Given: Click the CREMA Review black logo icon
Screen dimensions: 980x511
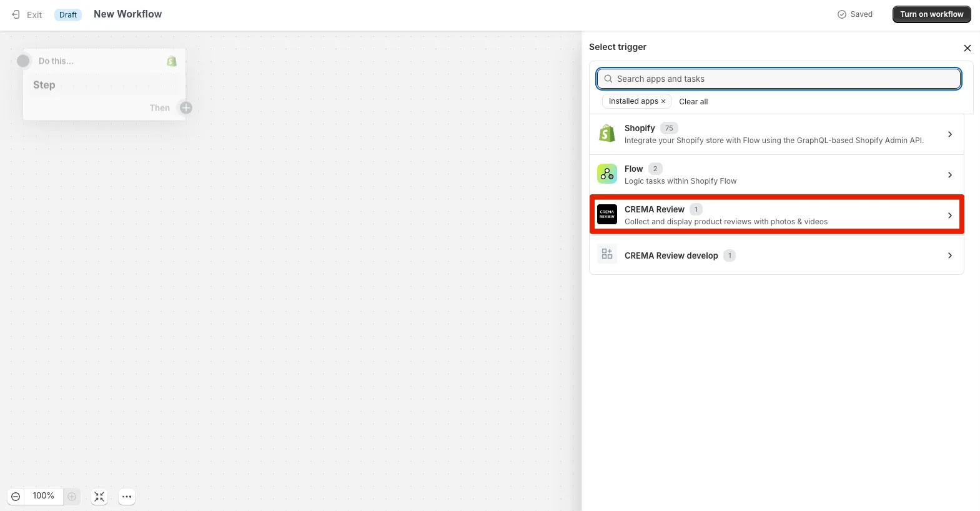Looking at the screenshot, I should pyautogui.click(x=606, y=215).
